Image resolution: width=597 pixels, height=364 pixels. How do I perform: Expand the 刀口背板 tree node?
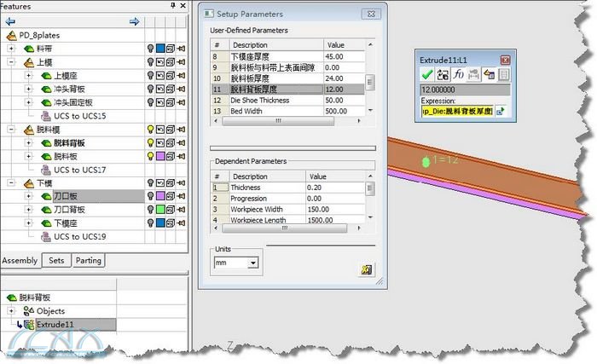point(28,210)
